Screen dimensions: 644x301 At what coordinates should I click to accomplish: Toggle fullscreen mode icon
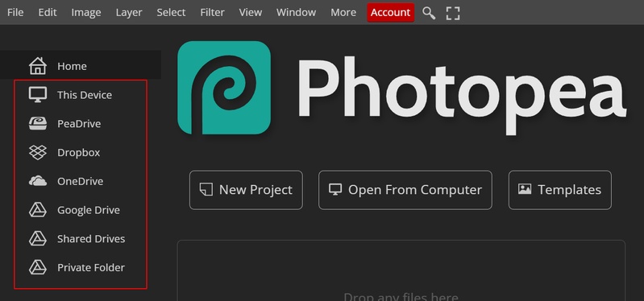(453, 13)
